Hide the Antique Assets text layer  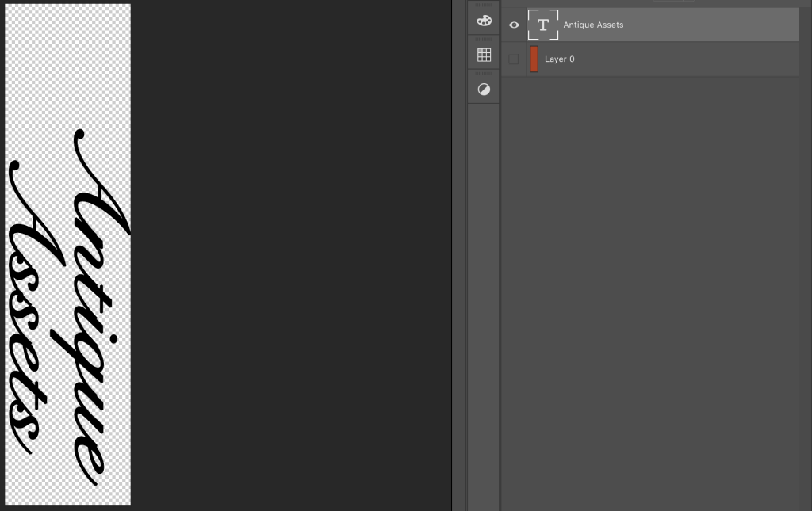tap(514, 25)
